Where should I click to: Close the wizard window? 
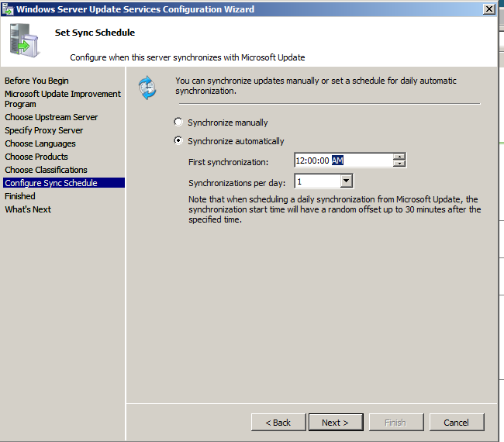click(489, 9)
